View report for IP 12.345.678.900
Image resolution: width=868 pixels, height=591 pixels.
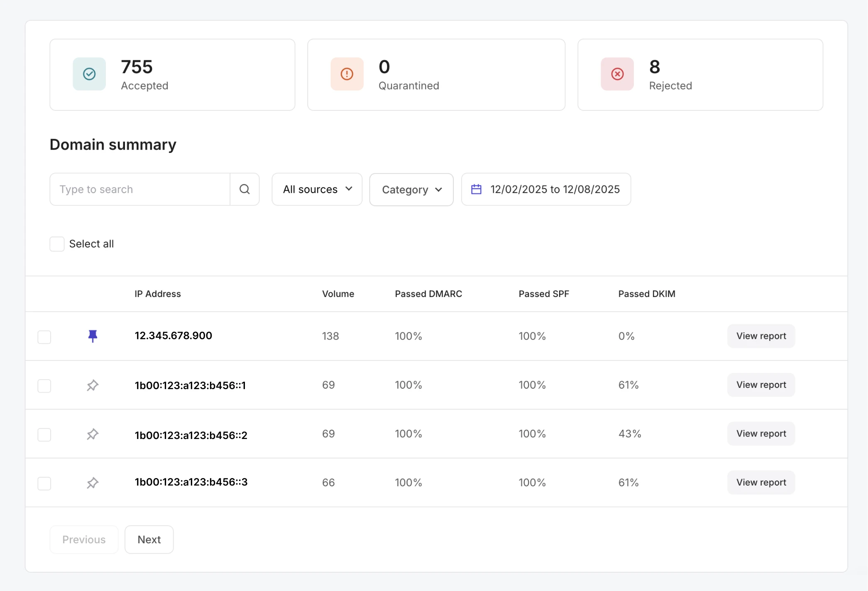tap(761, 336)
